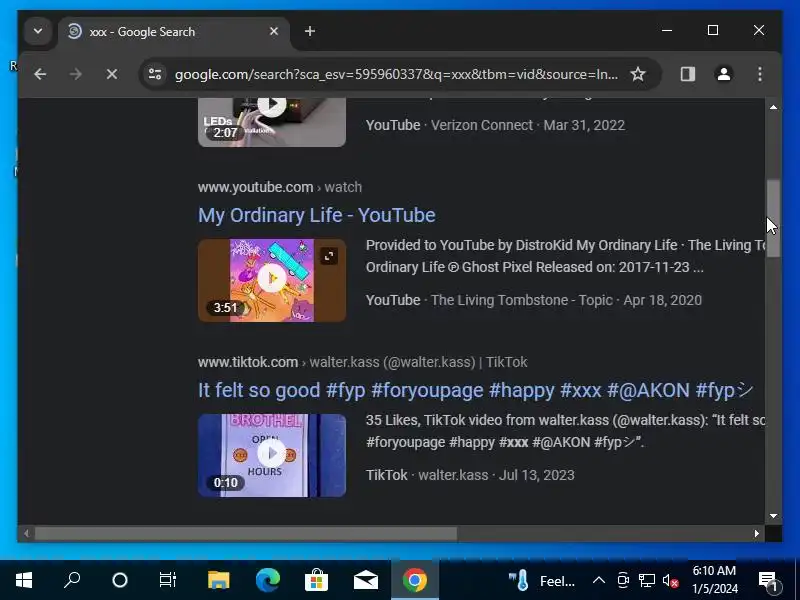Click the www.tiktok.com walter.kass breadcrumb

(362, 362)
